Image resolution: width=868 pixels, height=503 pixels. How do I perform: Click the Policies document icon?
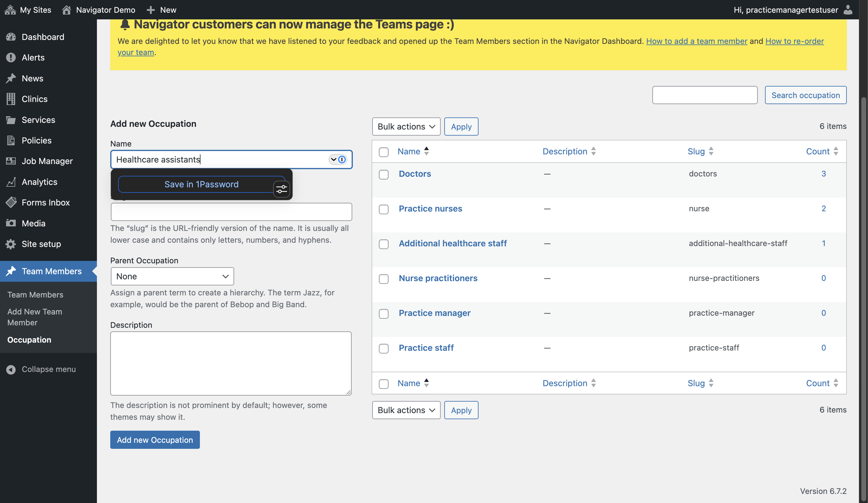11,140
